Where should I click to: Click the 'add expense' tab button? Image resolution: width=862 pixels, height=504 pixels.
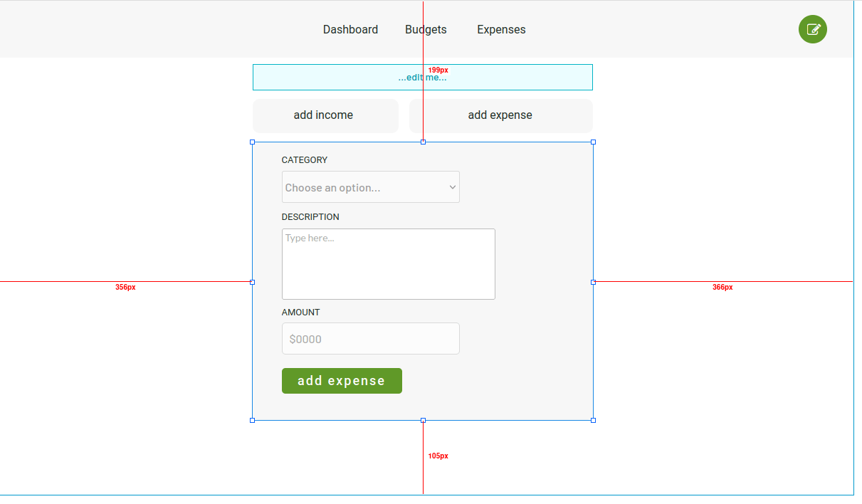[x=500, y=115]
